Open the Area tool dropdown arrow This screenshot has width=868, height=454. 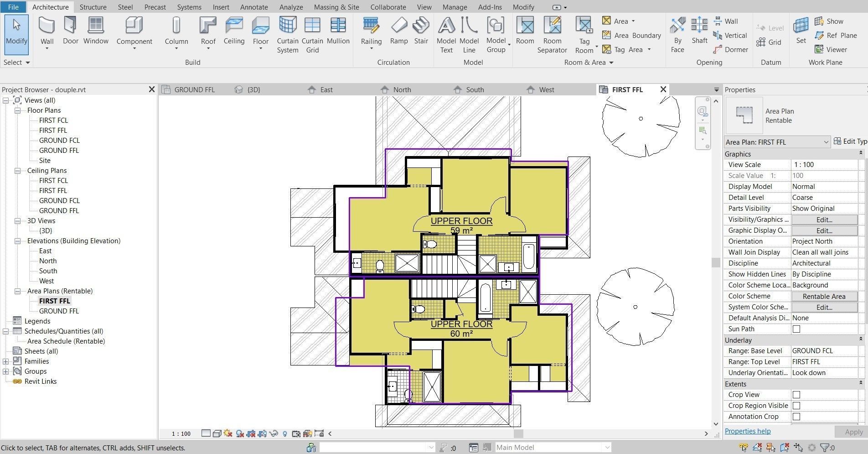click(633, 21)
